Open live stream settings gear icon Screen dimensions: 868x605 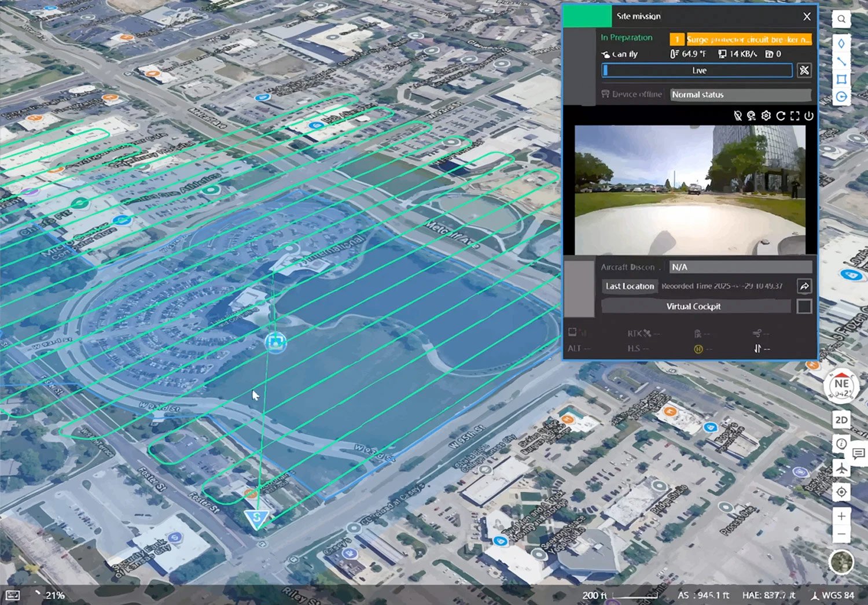tap(766, 116)
